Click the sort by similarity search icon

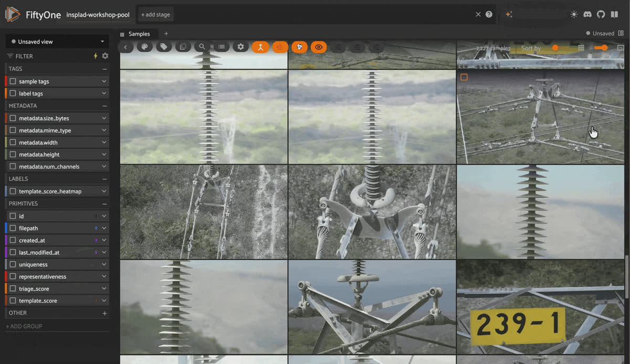202,47
